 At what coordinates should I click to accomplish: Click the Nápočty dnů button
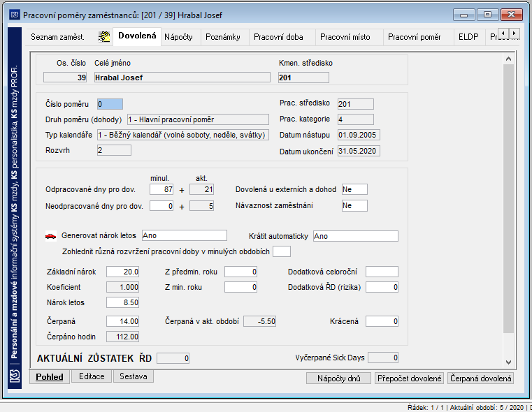pos(338,378)
